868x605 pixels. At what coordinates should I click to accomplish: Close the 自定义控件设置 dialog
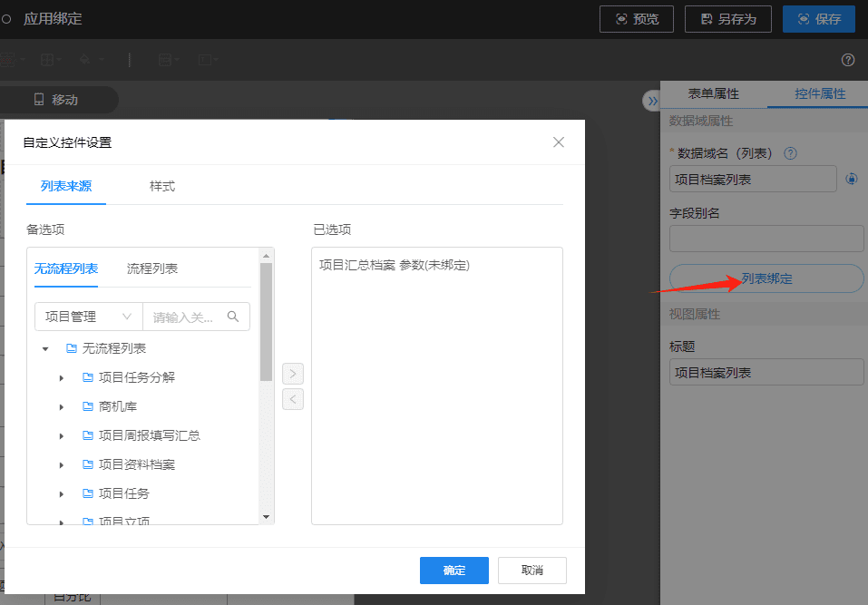click(x=559, y=142)
